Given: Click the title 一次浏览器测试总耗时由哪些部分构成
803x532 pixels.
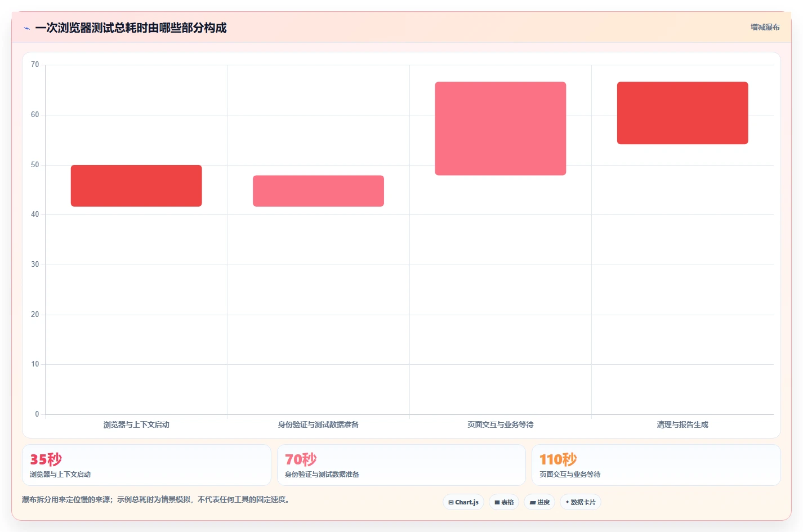Looking at the screenshot, I should [131, 28].
